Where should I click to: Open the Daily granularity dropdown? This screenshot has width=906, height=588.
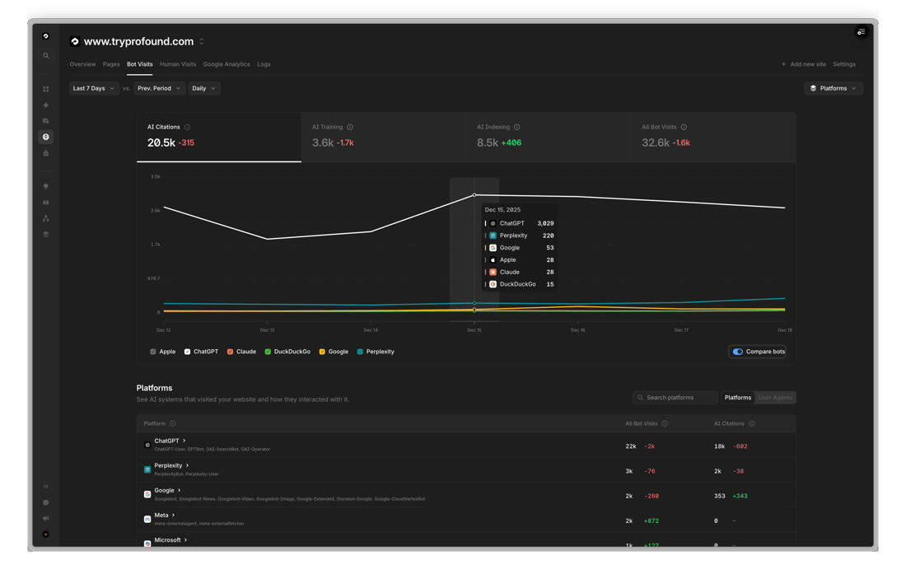point(204,88)
